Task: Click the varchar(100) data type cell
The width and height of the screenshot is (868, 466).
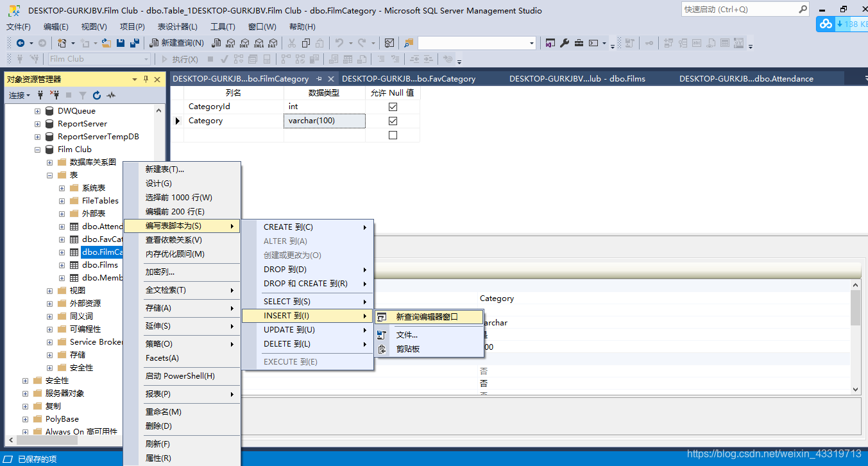Action: coord(325,121)
